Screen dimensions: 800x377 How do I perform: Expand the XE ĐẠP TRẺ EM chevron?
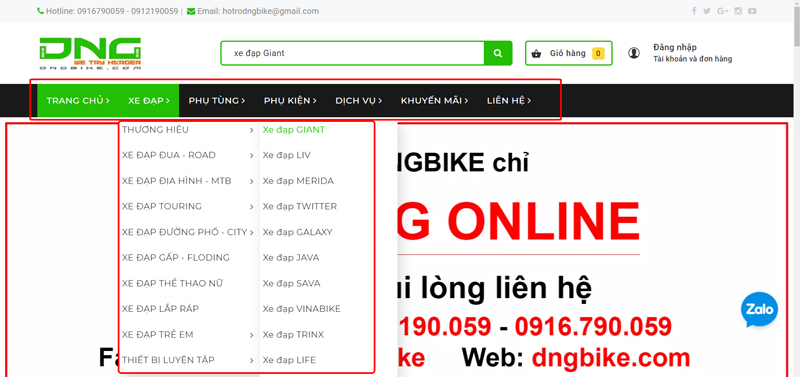(x=252, y=335)
